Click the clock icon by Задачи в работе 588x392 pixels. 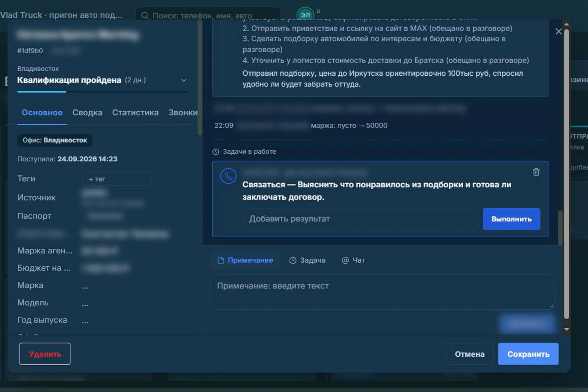(216, 152)
